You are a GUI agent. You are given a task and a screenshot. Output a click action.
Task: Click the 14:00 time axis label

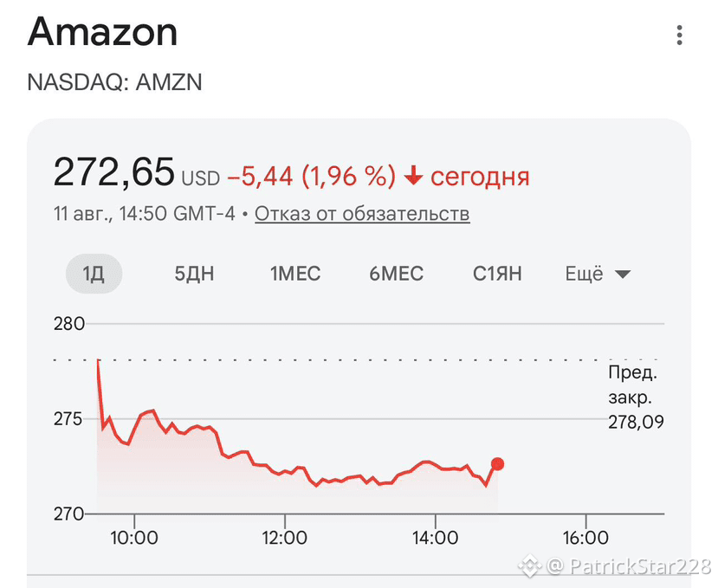[435, 538]
